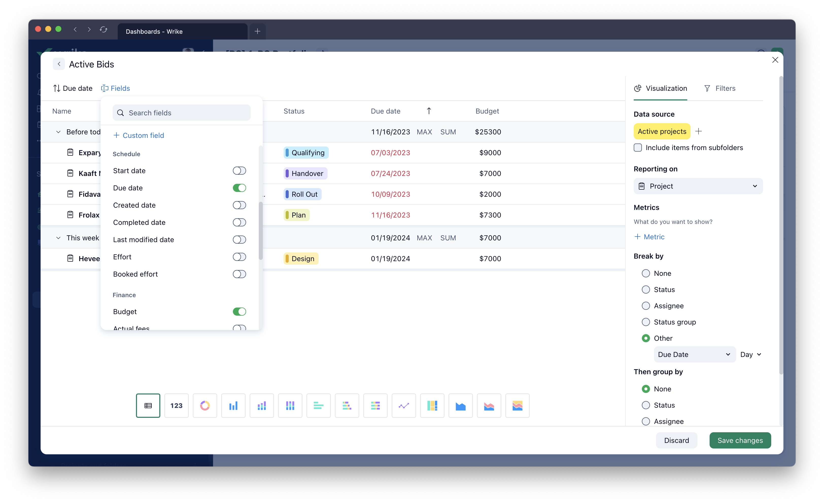
Task: Open the Due Date break-by dropdown
Action: pos(694,354)
